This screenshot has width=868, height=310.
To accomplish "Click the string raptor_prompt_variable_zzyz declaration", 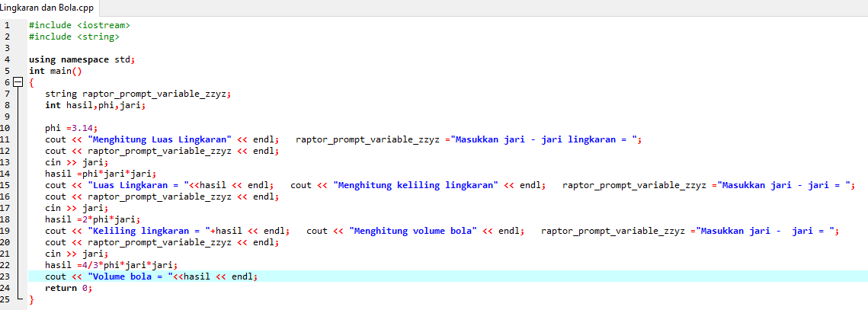I will point(137,94).
